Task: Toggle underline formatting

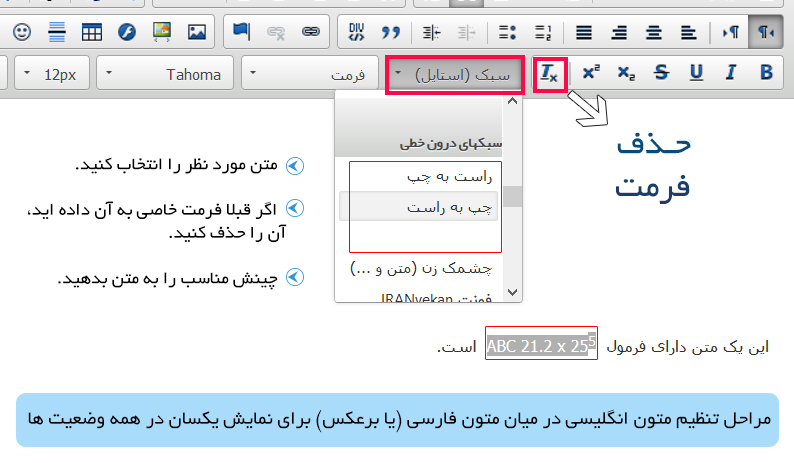Action: (x=696, y=74)
